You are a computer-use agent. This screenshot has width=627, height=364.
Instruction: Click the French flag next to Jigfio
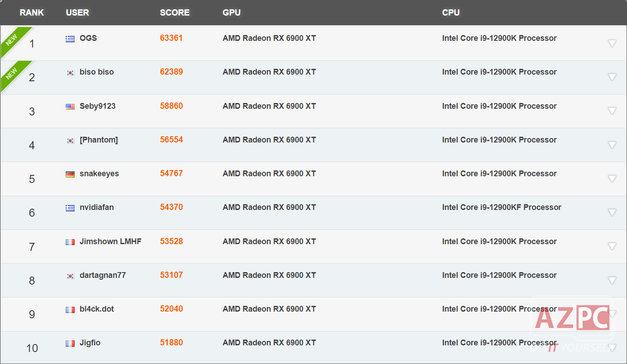click(x=70, y=343)
